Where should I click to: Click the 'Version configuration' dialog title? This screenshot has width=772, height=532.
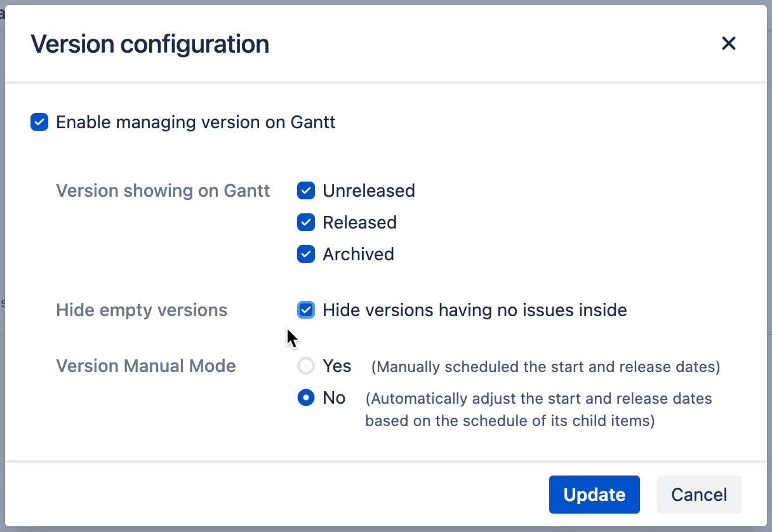tap(150, 44)
